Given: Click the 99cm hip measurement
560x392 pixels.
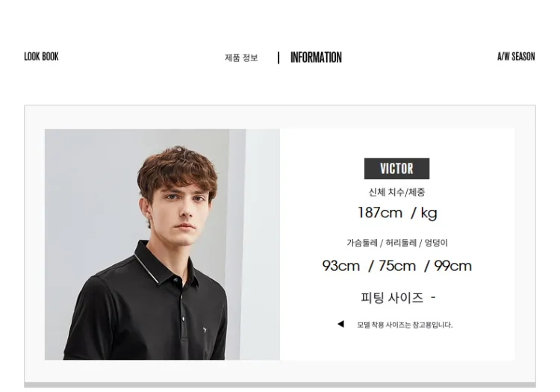Looking at the screenshot, I should click(453, 266).
